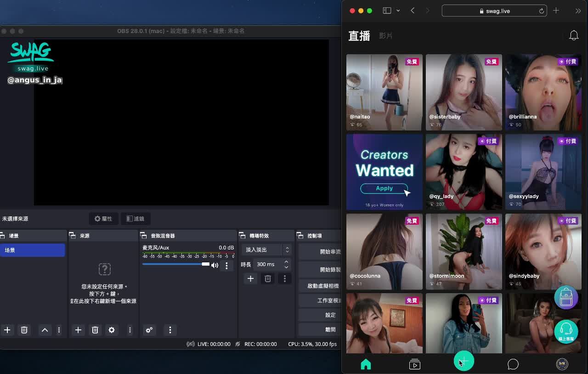The height and width of the screenshot is (374, 588).
Task: Open transition options three-dot menu
Action: coord(285,278)
